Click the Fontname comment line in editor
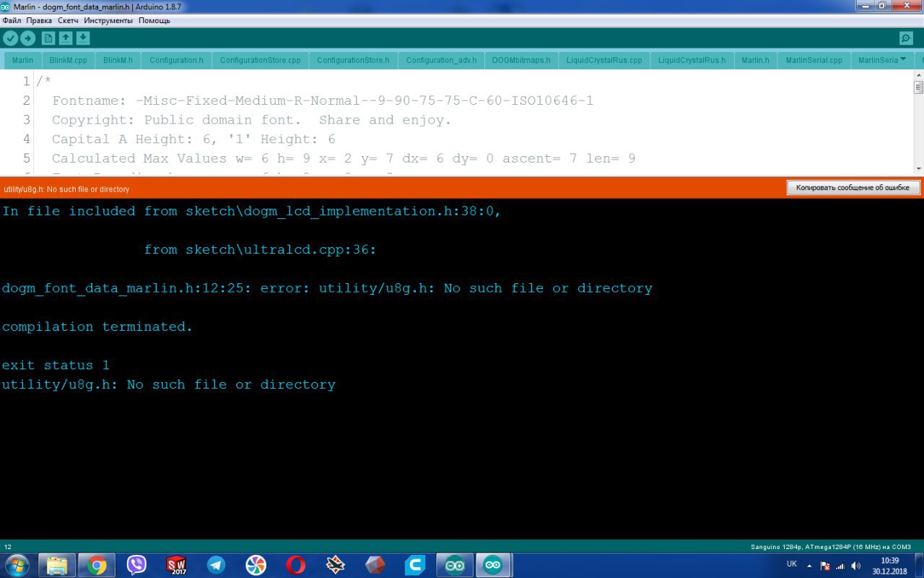 (x=323, y=100)
